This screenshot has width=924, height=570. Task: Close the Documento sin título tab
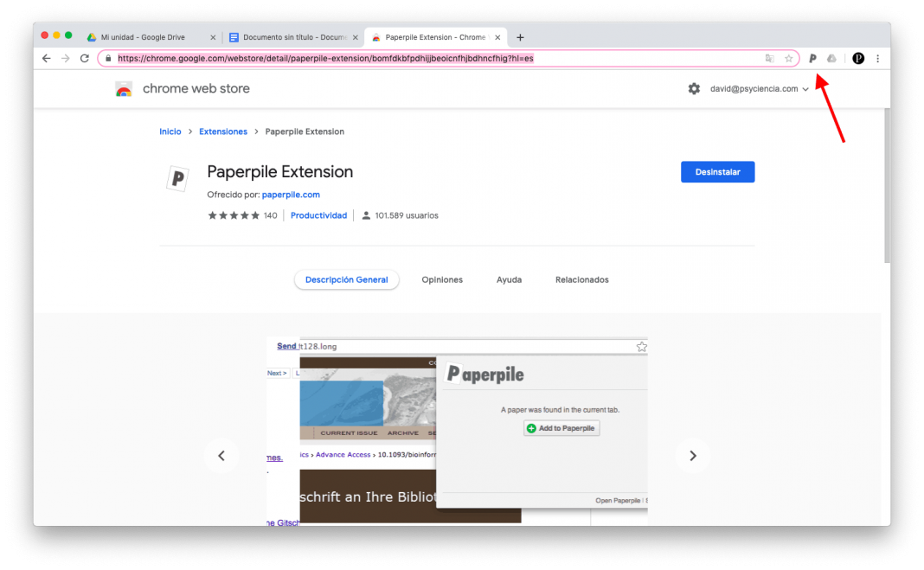coord(356,37)
